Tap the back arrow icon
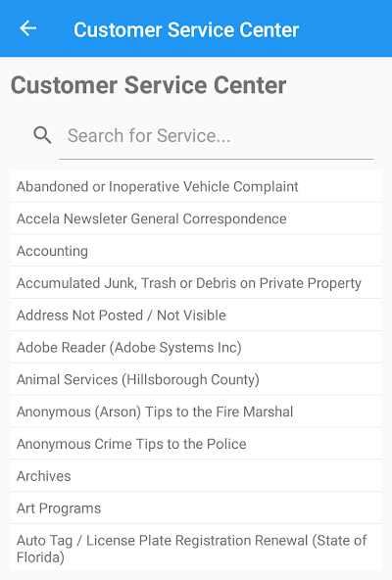Viewport: 392px width, 580px height. point(28,28)
